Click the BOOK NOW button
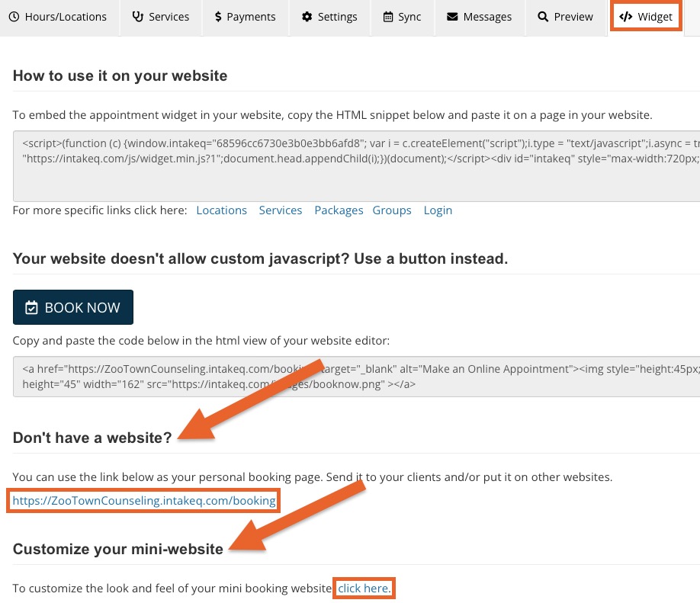The image size is (700, 603). pos(73,307)
